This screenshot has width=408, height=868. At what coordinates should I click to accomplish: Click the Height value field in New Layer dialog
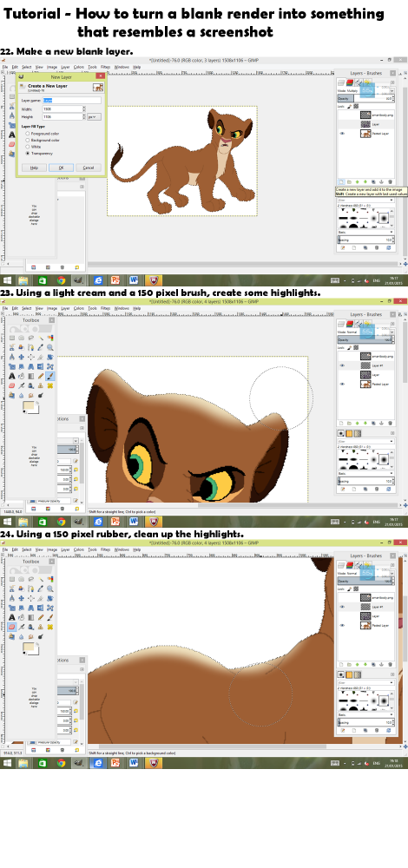coord(63,117)
